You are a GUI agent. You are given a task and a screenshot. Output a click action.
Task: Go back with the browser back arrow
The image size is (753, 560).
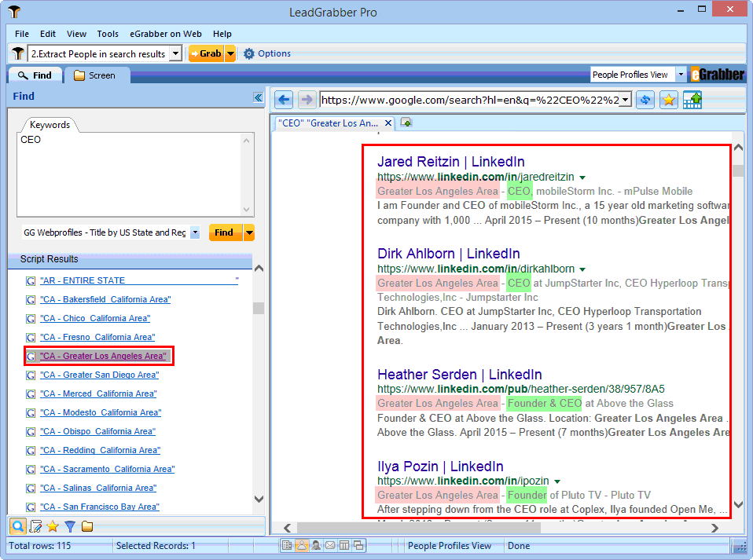tap(284, 100)
